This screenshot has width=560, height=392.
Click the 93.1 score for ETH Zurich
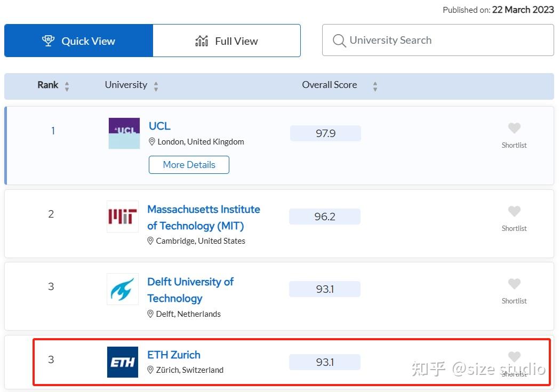tap(325, 362)
